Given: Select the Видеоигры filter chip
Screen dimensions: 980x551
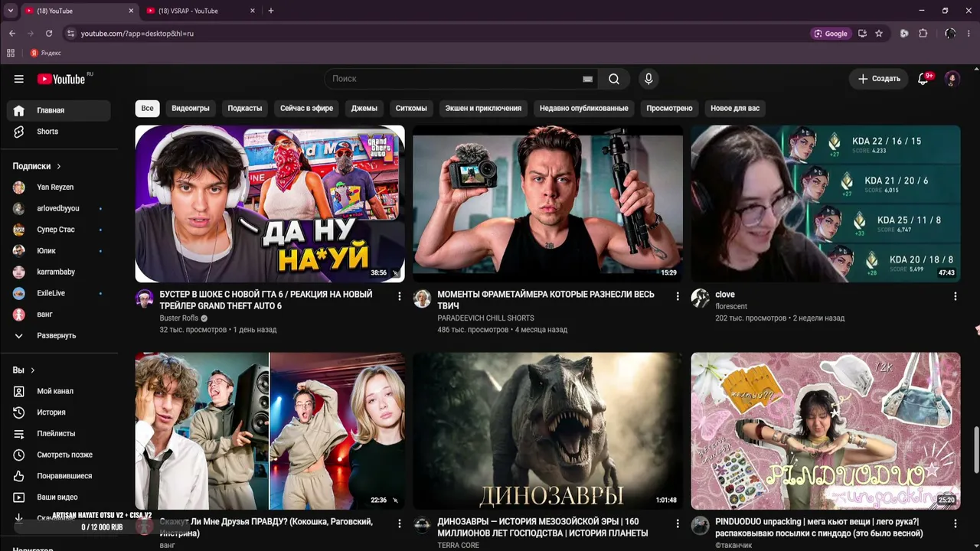Looking at the screenshot, I should [191, 109].
